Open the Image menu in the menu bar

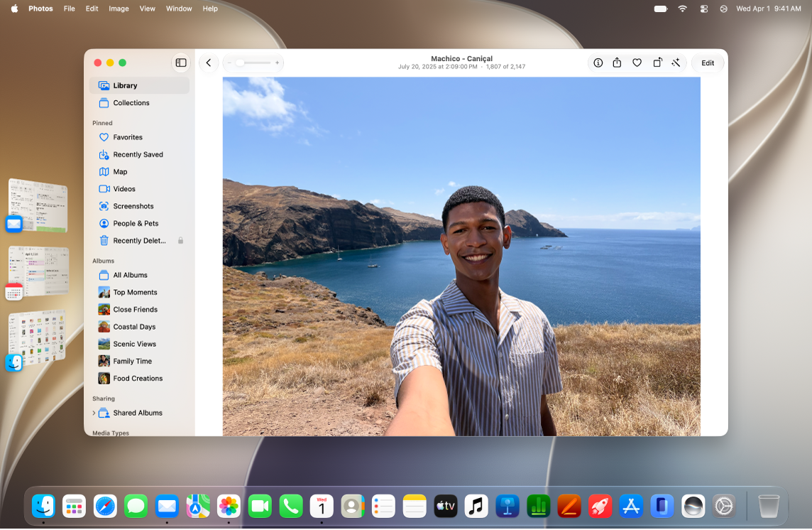(119, 9)
